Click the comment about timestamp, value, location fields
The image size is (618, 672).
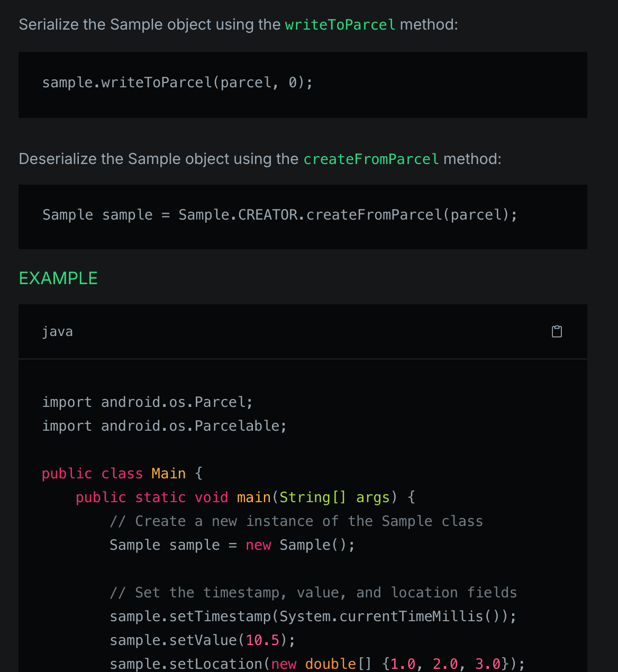(313, 593)
